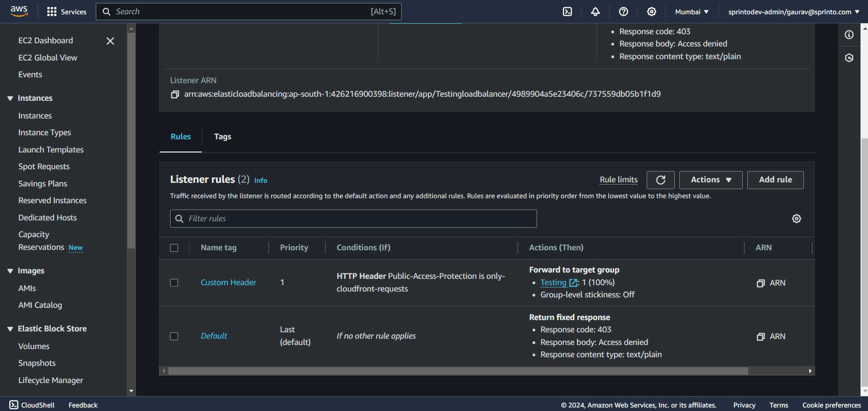This screenshot has width=868, height=411.
Task: Click right arrow of table scrollbar
Action: click(810, 371)
